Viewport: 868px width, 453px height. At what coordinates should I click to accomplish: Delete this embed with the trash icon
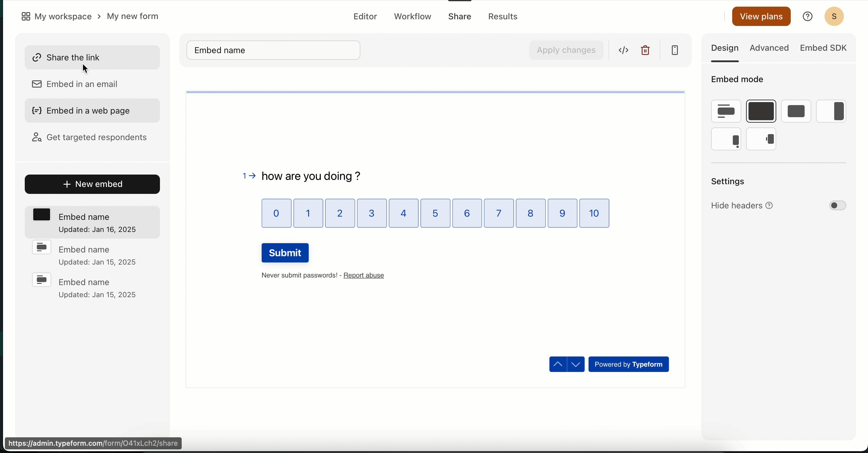pos(645,50)
